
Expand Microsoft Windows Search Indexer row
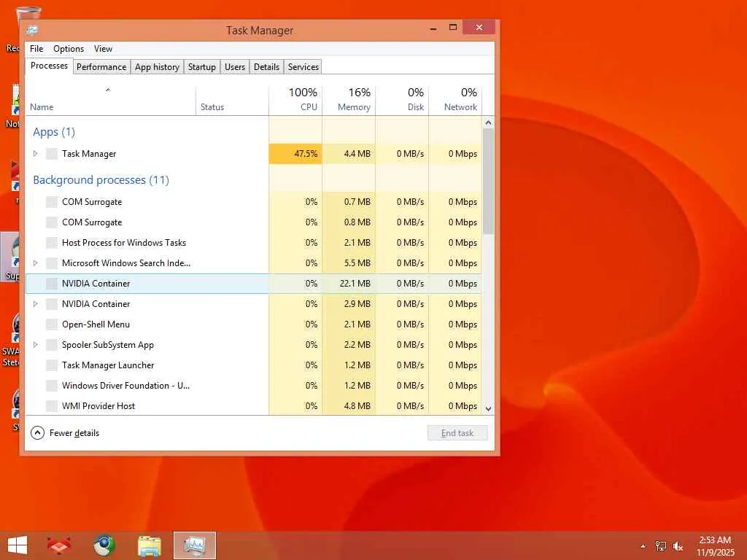35,263
